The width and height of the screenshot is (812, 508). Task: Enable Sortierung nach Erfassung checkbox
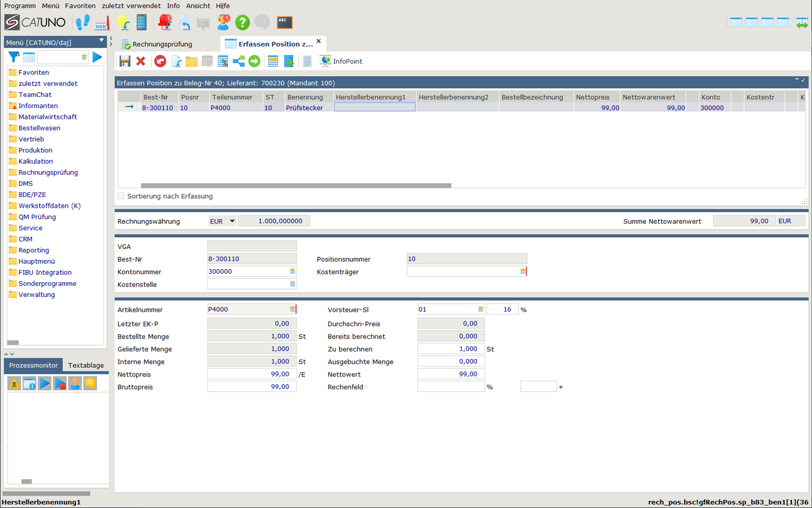[x=121, y=196]
